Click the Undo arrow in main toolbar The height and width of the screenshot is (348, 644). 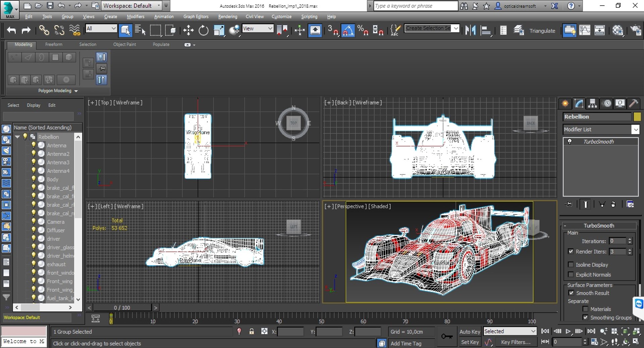point(11,31)
